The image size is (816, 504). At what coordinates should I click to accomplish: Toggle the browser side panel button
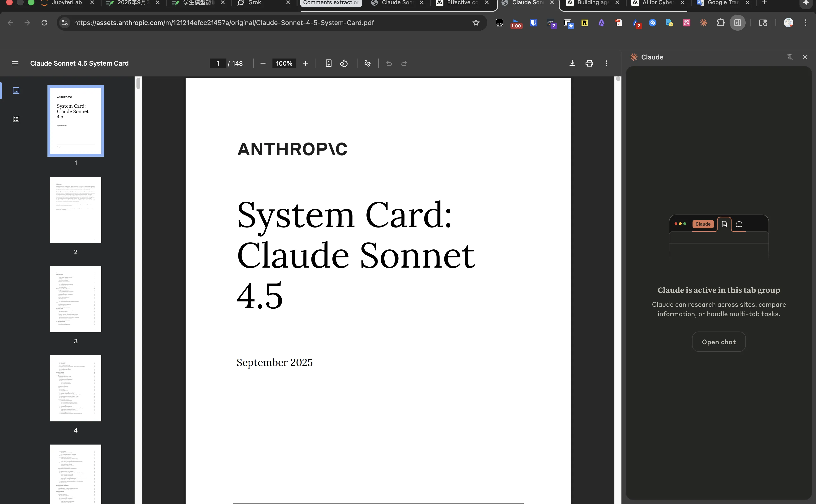737,23
